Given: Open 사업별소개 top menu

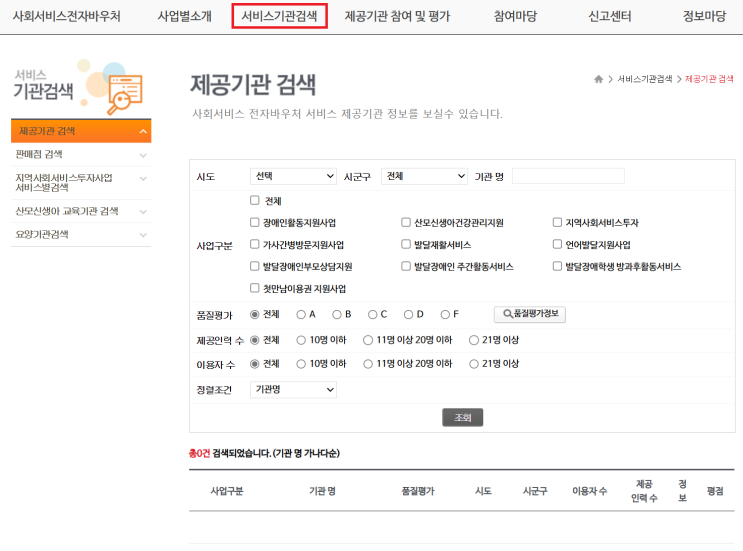Looking at the screenshot, I should [x=185, y=16].
